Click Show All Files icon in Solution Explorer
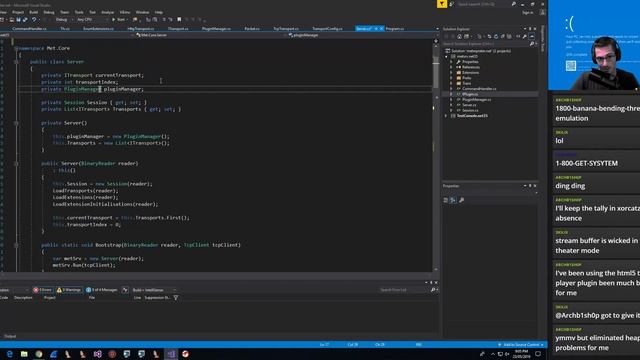The width and height of the screenshot is (640, 360). 509,36
